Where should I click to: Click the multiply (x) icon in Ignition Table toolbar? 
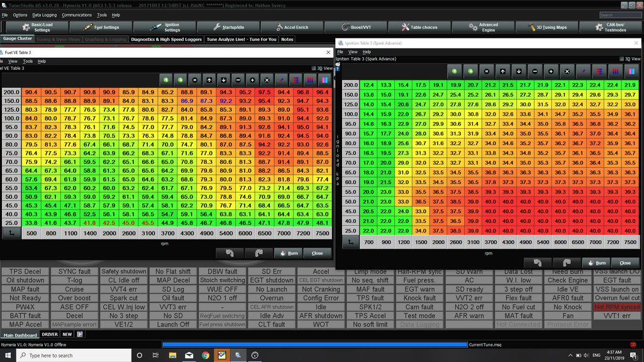tap(565, 72)
